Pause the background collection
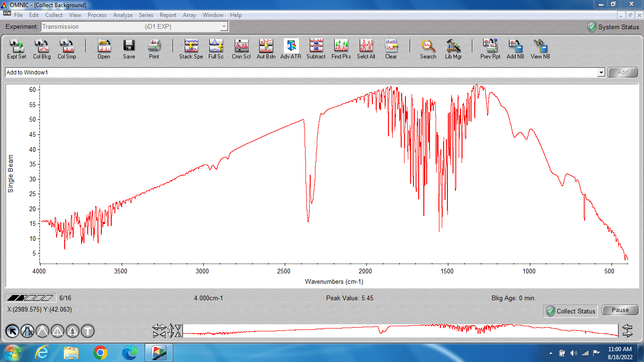The width and height of the screenshot is (644, 362). (x=620, y=310)
